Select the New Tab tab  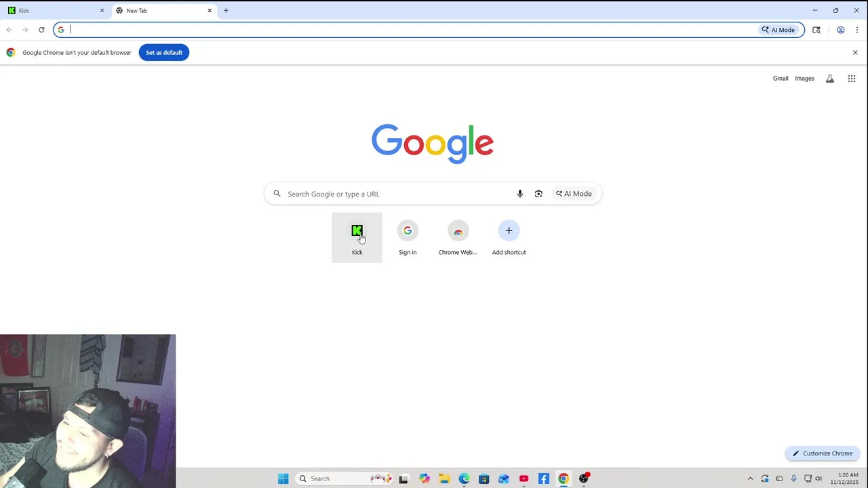(163, 11)
